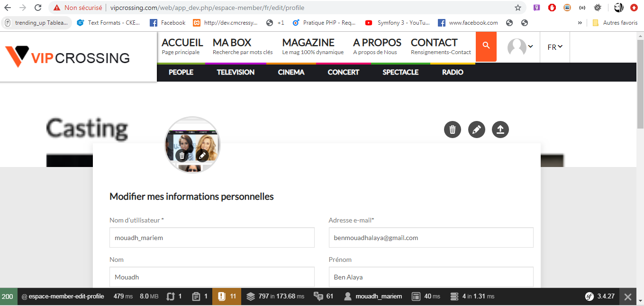Screen dimensions: 644x306
Task: Close the Symfony debug toolbar
Action: tap(628, 297)
